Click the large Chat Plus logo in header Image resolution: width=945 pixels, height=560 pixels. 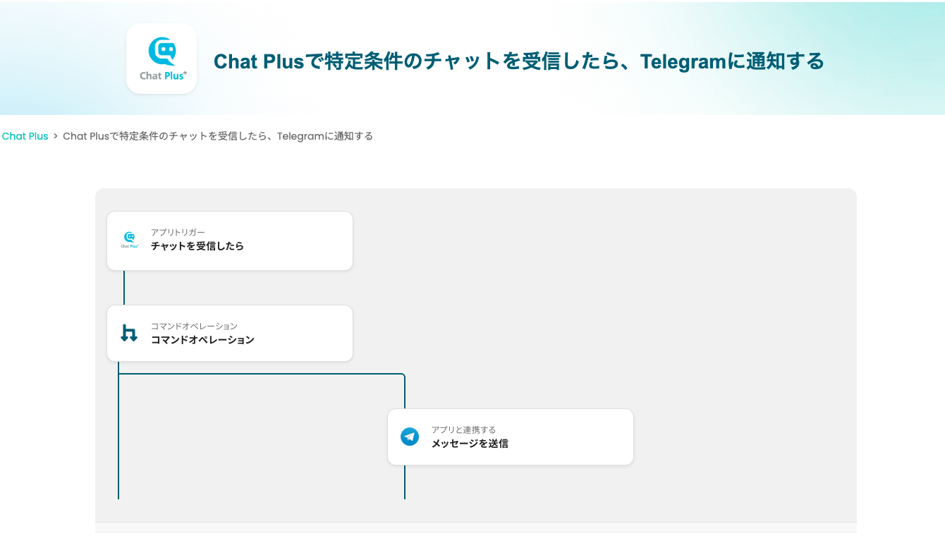tap(161, 59)
